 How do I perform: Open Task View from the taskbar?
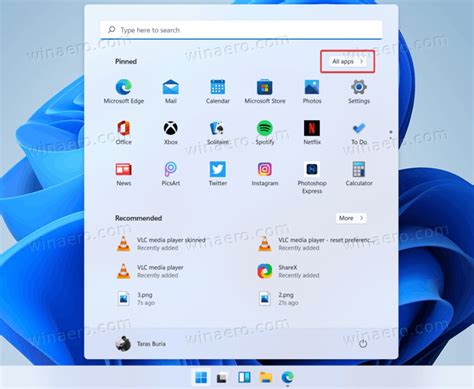[222, 378]
